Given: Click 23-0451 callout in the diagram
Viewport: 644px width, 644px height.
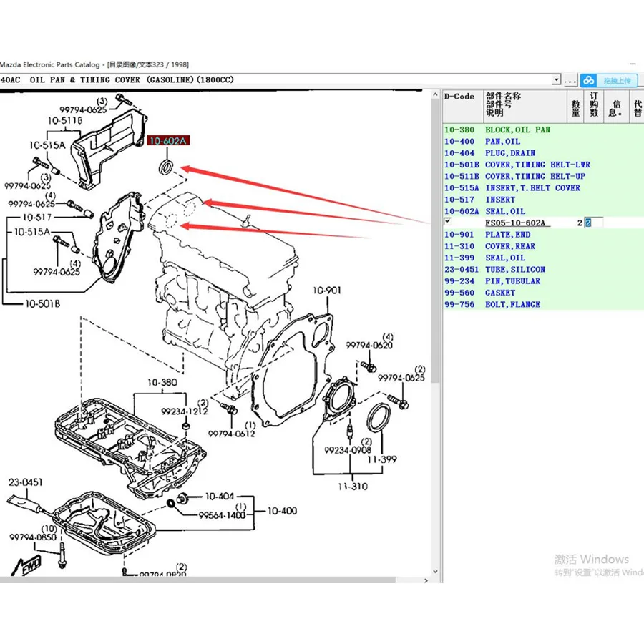Looking at the screenshot, I should (x=26, y=482).
